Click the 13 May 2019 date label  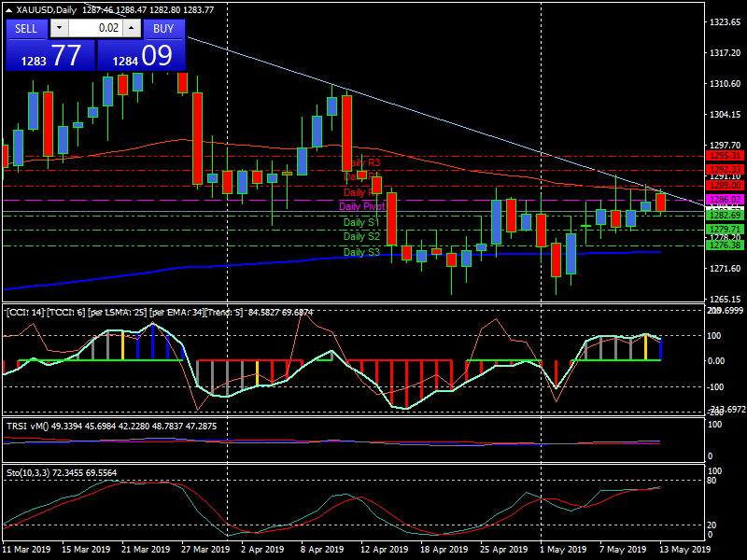[x=683, y=550]
